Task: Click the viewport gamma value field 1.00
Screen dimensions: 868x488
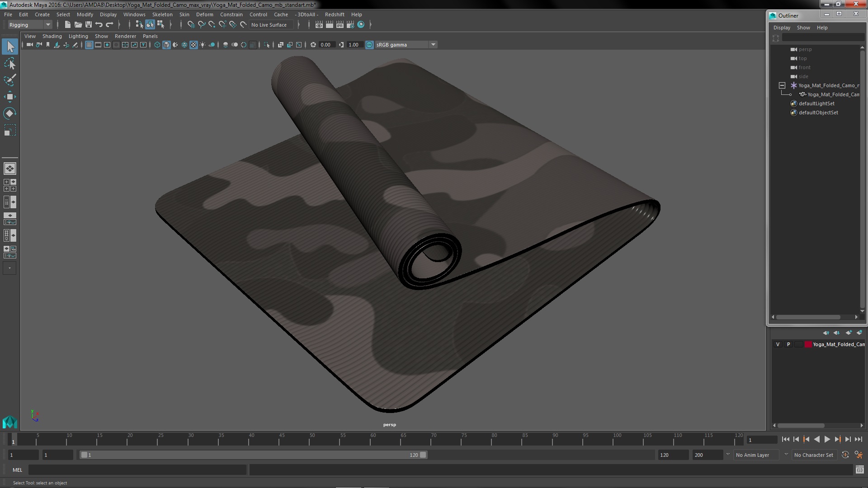Action: (354, 45)
